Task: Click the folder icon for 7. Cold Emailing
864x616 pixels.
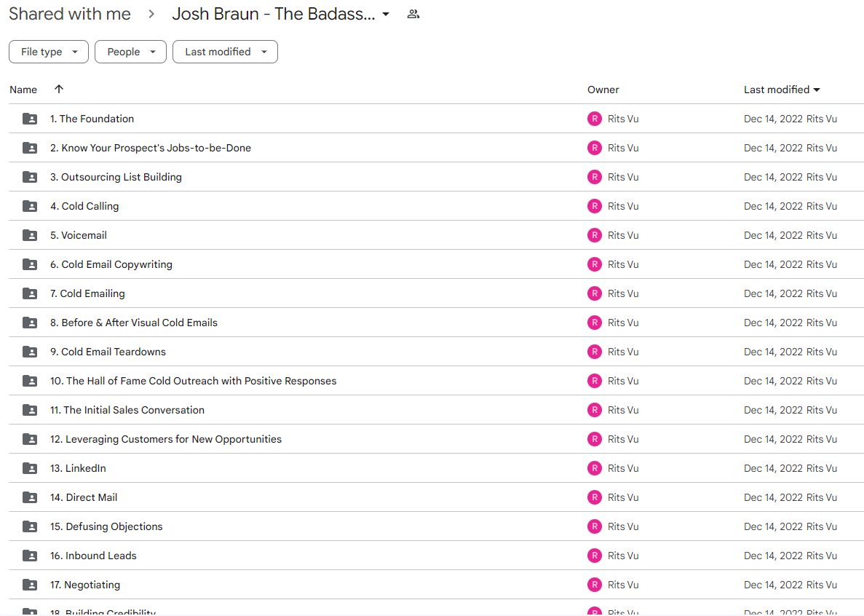Action: click(30, 293)
